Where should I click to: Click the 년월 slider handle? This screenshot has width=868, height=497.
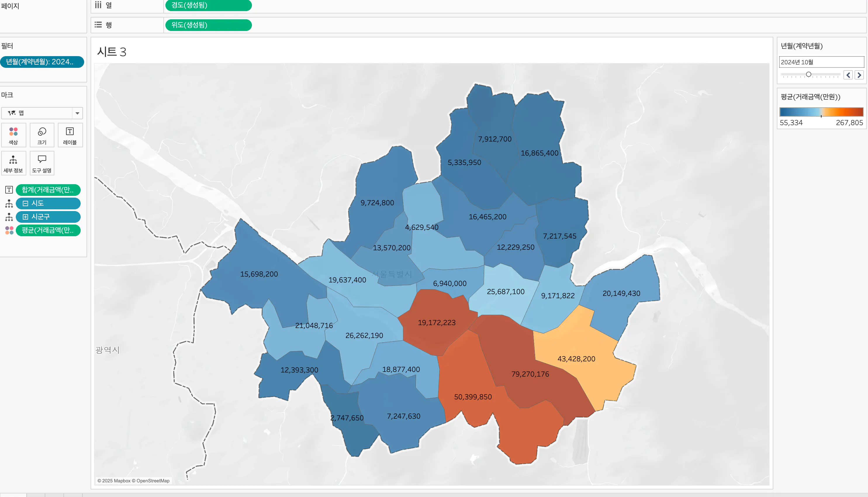click(x=808, y=74)
